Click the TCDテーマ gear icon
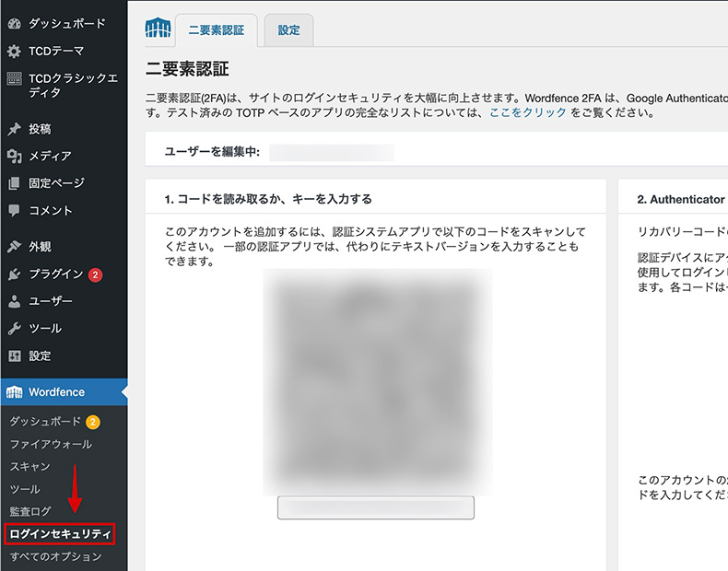The height and width of the screenshot is (571, 728). tap(15, 51)
